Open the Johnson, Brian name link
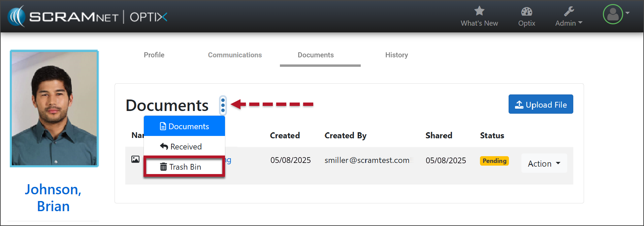Image resolution: width=644 pixels, height=226 pixels. tap(53, 198)
